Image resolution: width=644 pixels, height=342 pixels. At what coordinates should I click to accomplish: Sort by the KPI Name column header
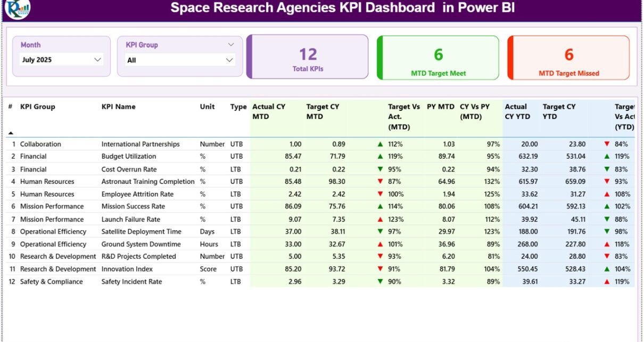point(118,107)
